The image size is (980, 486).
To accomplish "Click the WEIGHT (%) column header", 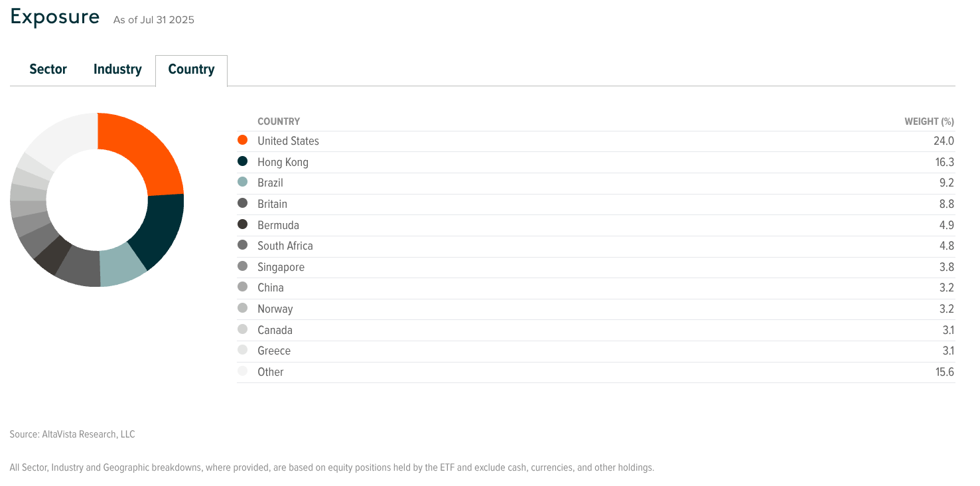I will click(x=929, y=121).
